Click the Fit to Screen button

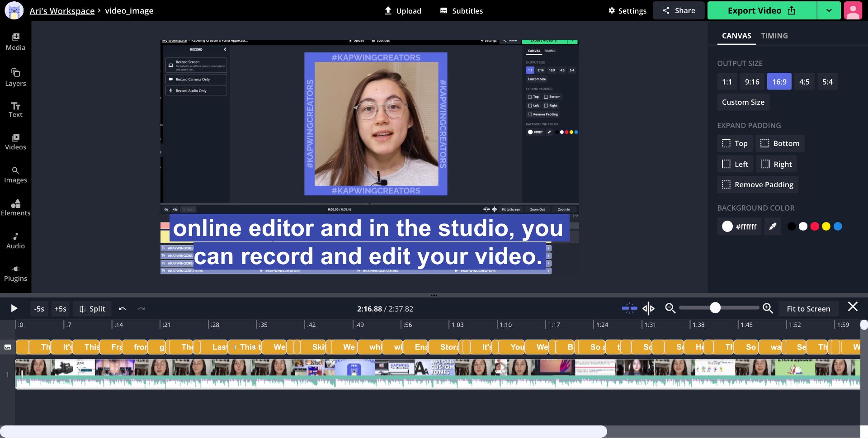[808, 309]
